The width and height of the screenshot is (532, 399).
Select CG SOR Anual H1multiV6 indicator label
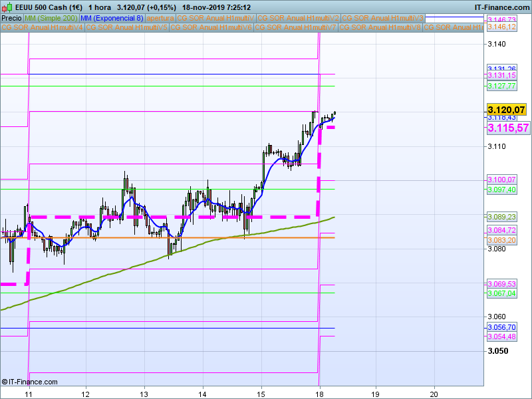click(x=211, y=27)
